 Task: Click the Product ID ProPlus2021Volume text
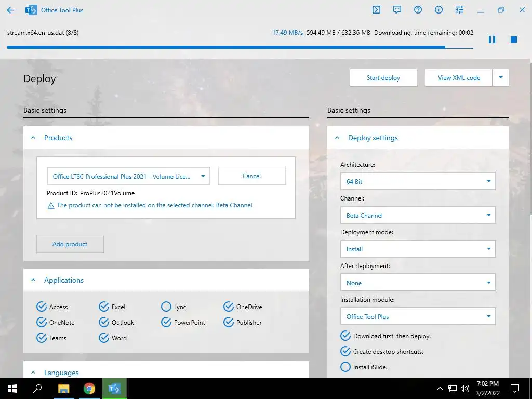(x=90, y=193)
